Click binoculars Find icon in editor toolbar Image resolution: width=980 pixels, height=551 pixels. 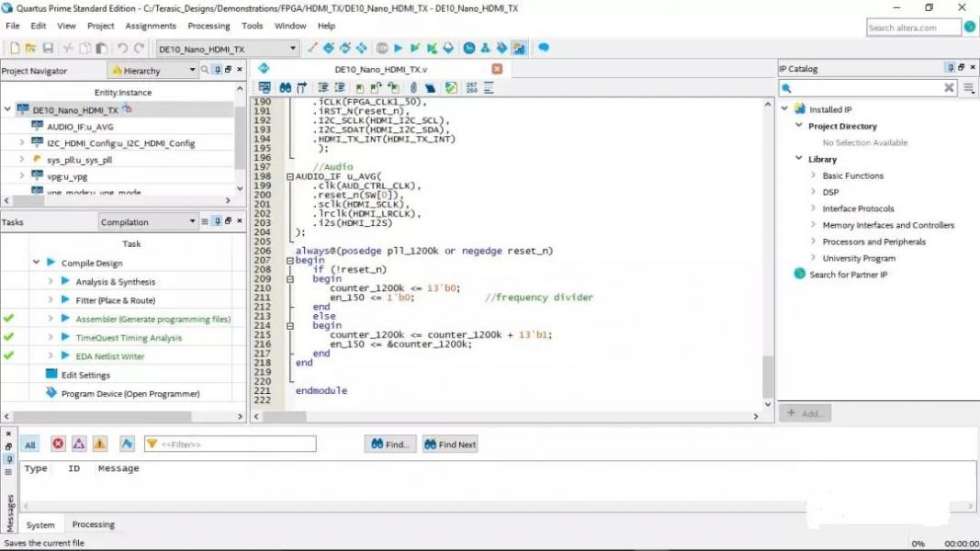point(286,88)
